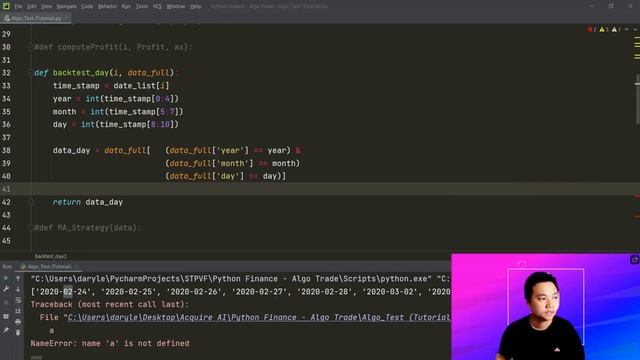Open the Run menu in menu bar

tap(126, 7)
